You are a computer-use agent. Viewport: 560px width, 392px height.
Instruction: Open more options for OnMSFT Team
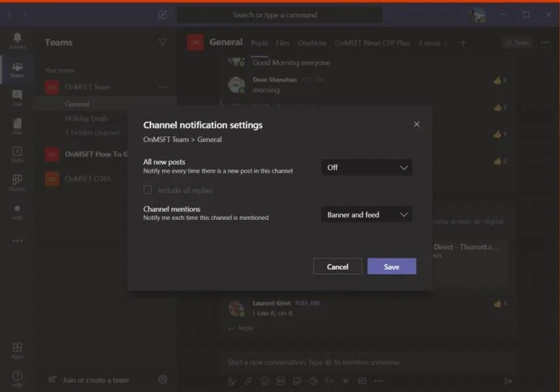[162, 87]
